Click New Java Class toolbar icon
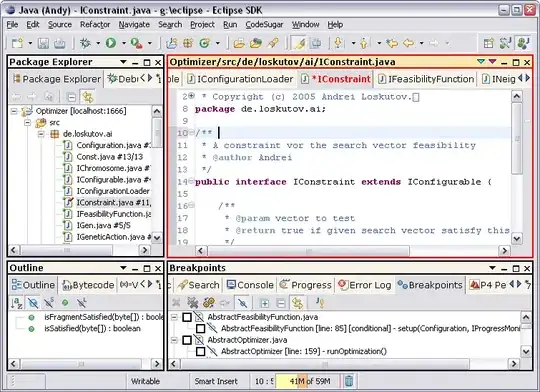 click(x=205, y=43)
